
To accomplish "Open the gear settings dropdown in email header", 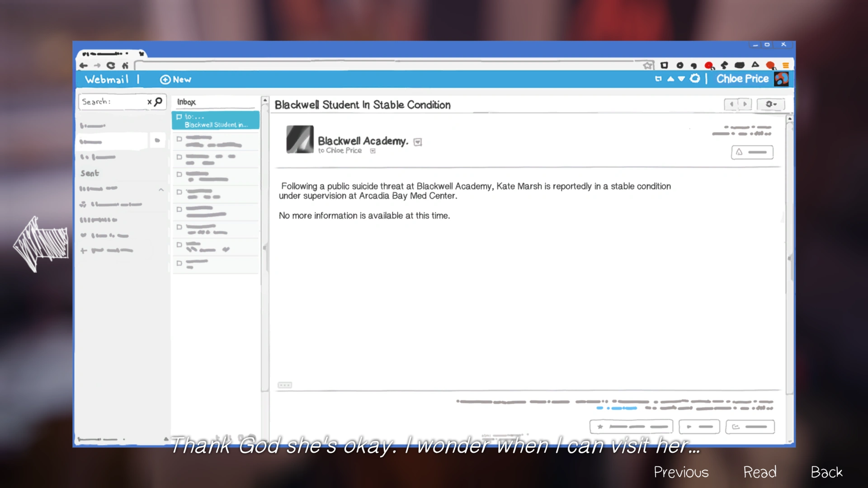I will click(x=771, y=104).
